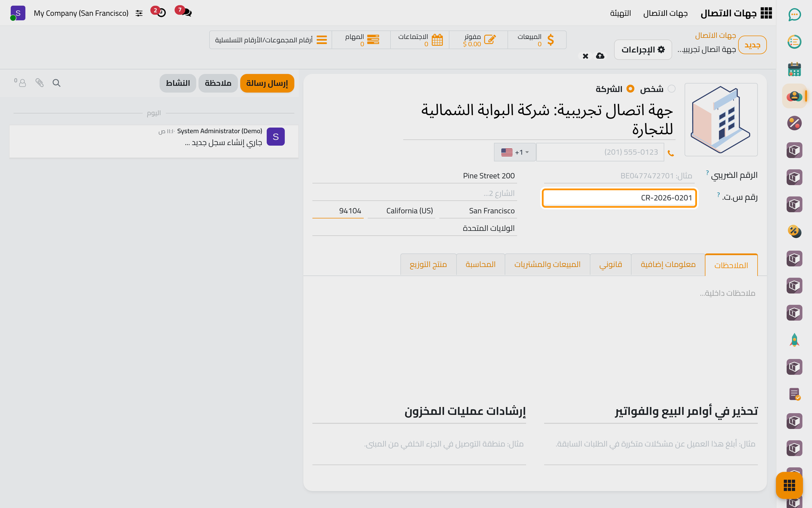Image resolution: width=812 pixels, height=508 pixels.
Task: Open the الاجتماعات stat button
Action: click(420, 40)
